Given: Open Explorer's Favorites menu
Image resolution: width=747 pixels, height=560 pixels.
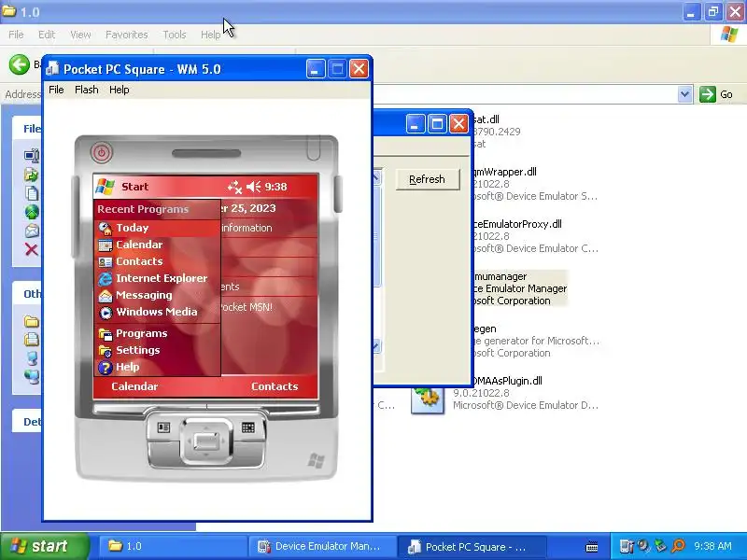Looking at the screenshot, I should 127,35.
